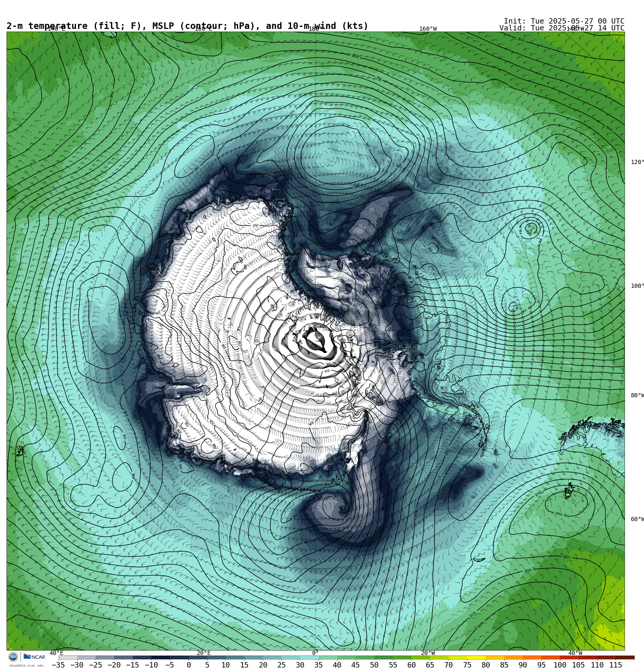Click the 40°E longitude label at bottom

pos(56,653)
